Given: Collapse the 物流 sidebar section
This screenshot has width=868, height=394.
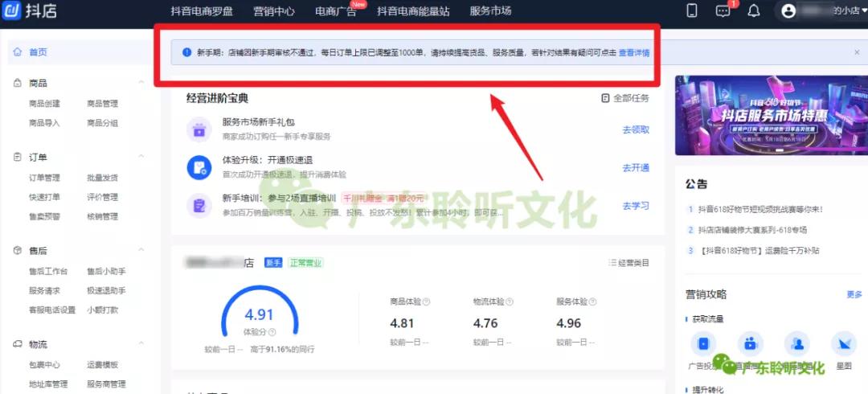Looking at the screenshot, I should (141, 343).
